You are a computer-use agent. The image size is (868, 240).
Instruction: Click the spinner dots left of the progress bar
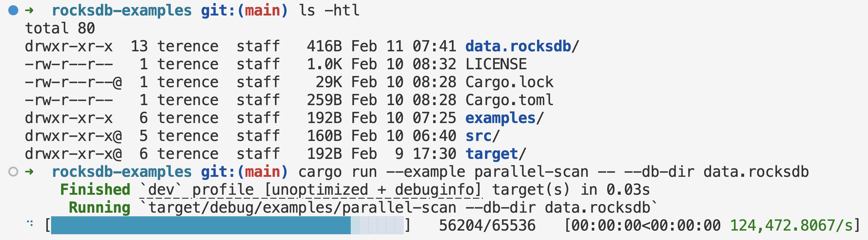30,223
